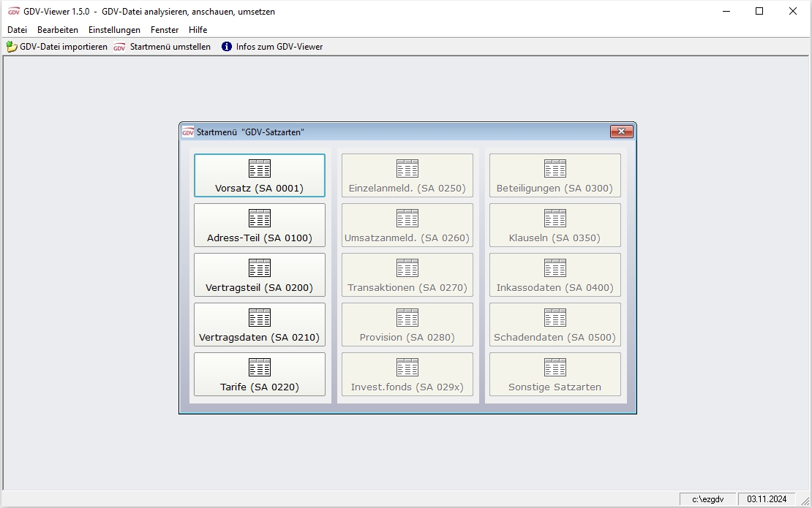Open Sonstige Satzarten button
This screenshot has height=508, width=812.
(555, 374)
